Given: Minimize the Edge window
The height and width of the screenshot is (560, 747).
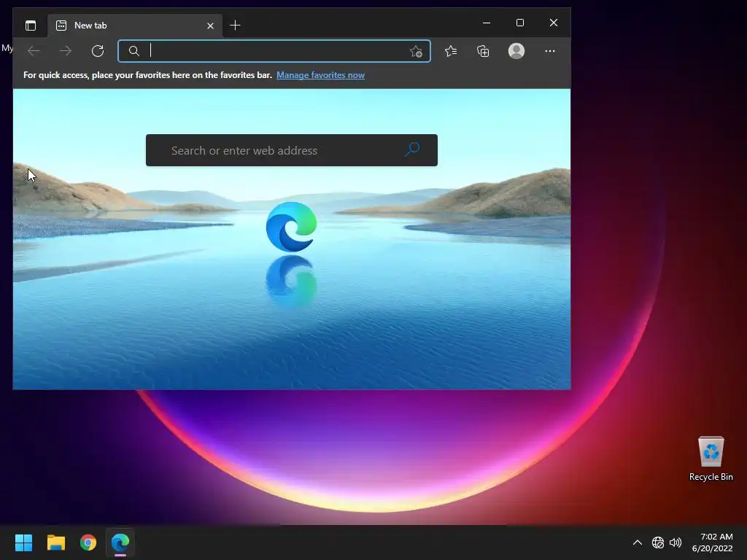Looking at the screenshot, I should [487, 23].
